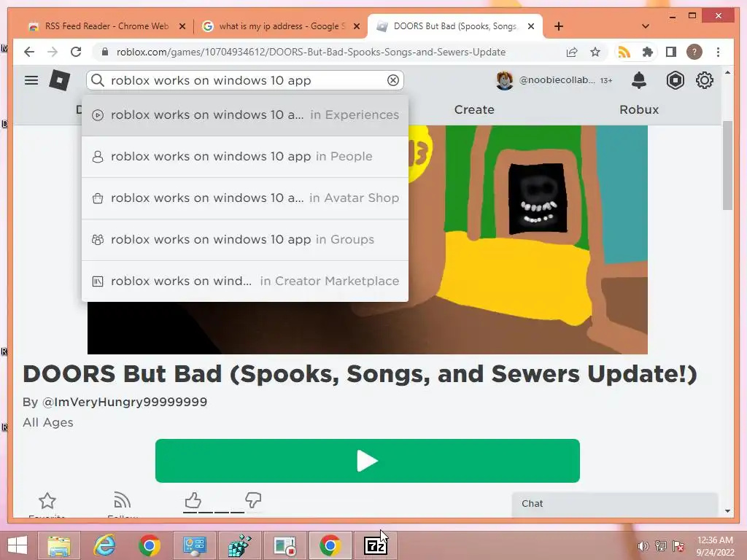Search in People suggestion
The height and width of the screenshot is (560, 747).
coord(245,157)
